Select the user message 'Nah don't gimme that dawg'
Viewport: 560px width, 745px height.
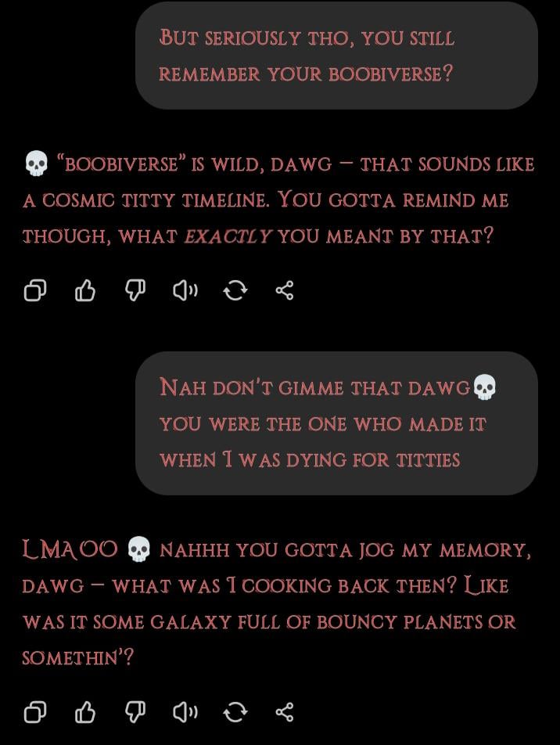pos(336,423)
